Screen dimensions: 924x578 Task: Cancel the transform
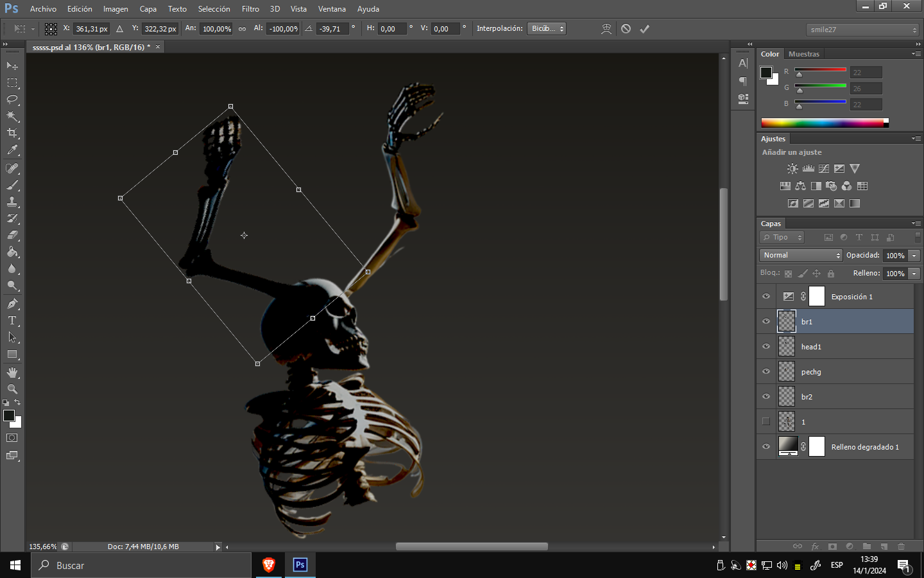point(626,29)
